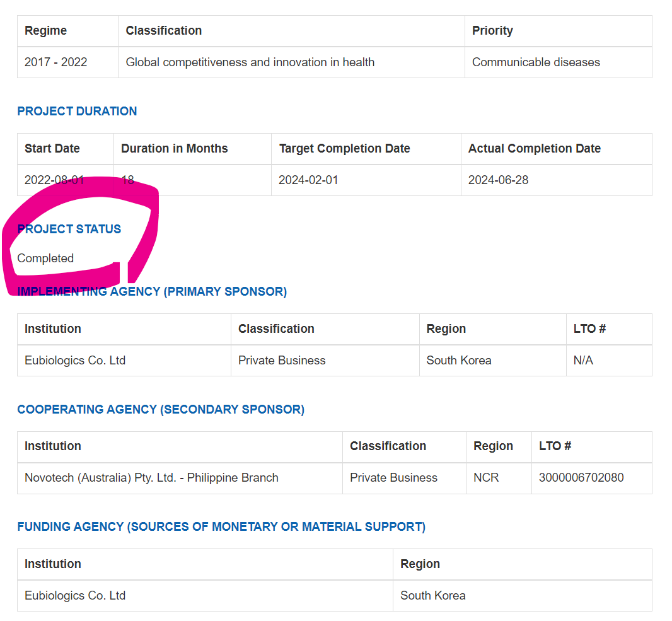Image resolution: width=672 pixels, height=621 pixels.
Task: Click the PROJECT STATUS heading
Action: tap(69, 229)
